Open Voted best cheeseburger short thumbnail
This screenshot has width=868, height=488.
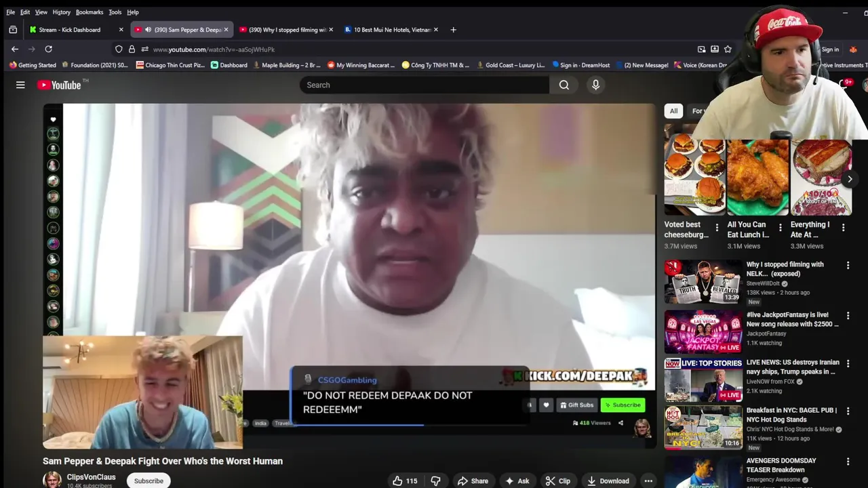click(x=694, y=171)
